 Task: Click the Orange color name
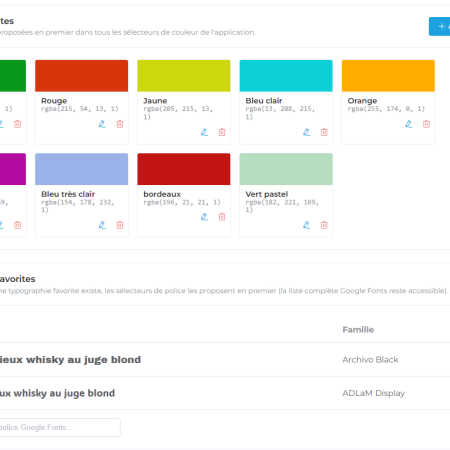tap(362, 101)
